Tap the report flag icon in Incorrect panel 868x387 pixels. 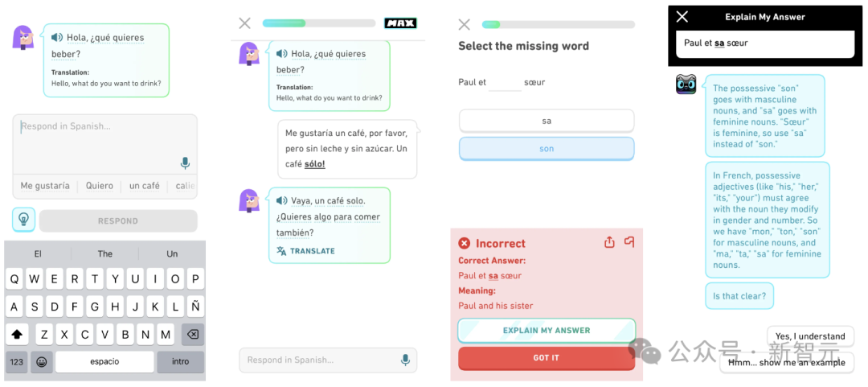[x=629, y=241]
